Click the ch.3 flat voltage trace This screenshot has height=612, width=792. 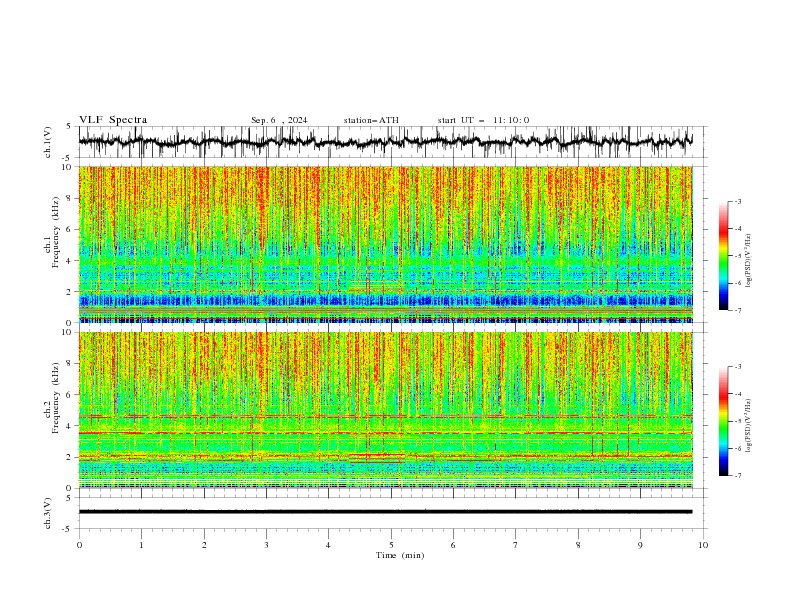pos(385,512)
